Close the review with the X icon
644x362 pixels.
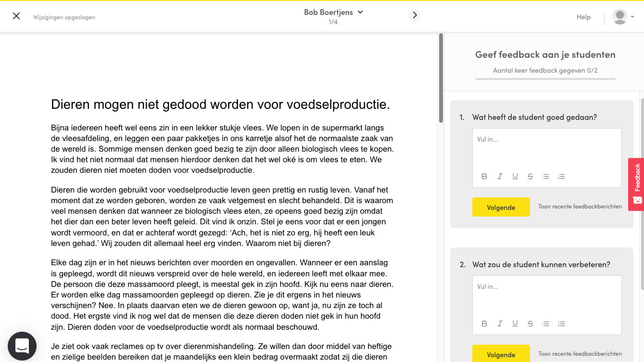pos(16,16)
